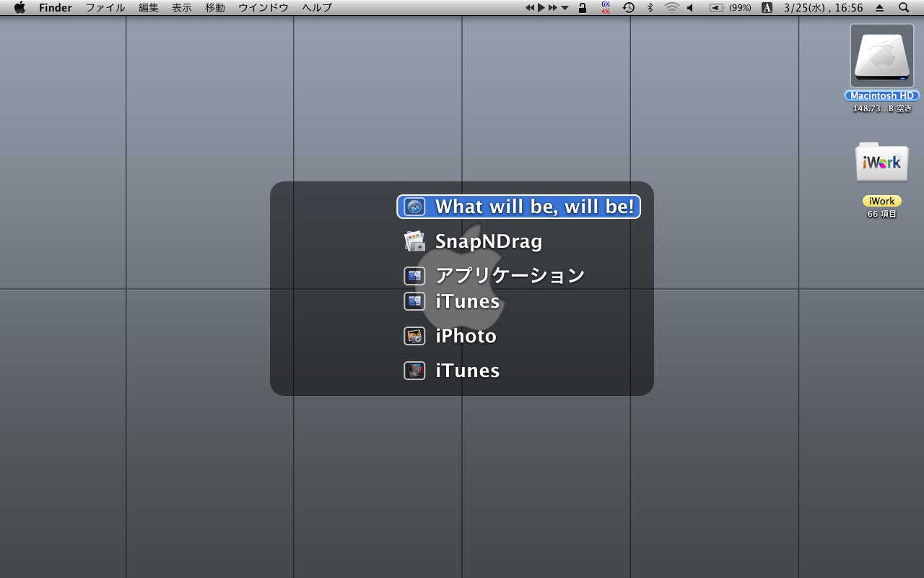Open the ヘルプ menu
The height and width of the screenshot is (578, 924).
click(x=317, y=7)
